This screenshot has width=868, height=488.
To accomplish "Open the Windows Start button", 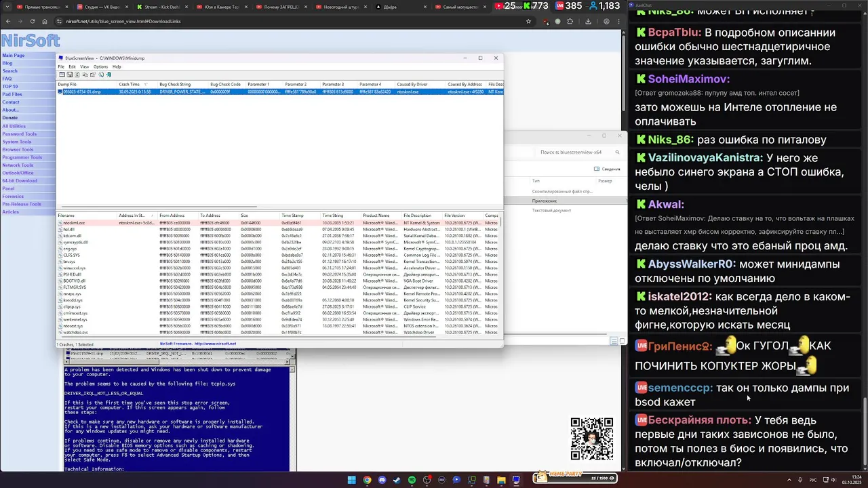I will click(352, 480).
